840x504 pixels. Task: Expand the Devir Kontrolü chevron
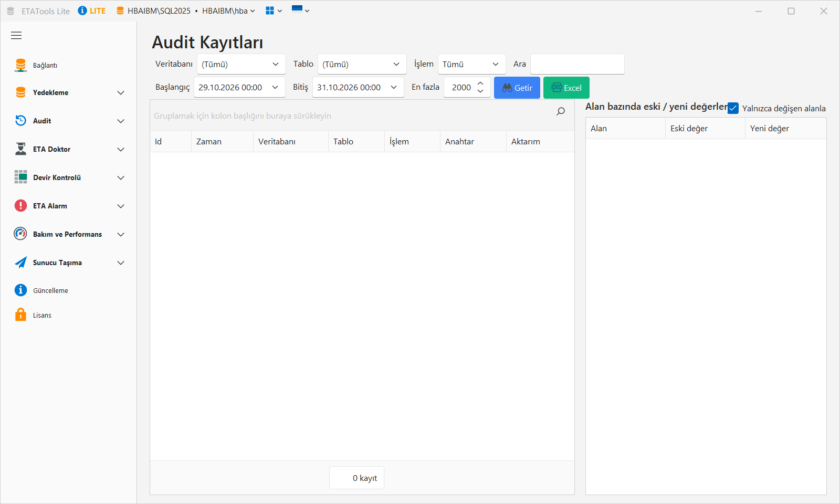[x=121, y=178]
